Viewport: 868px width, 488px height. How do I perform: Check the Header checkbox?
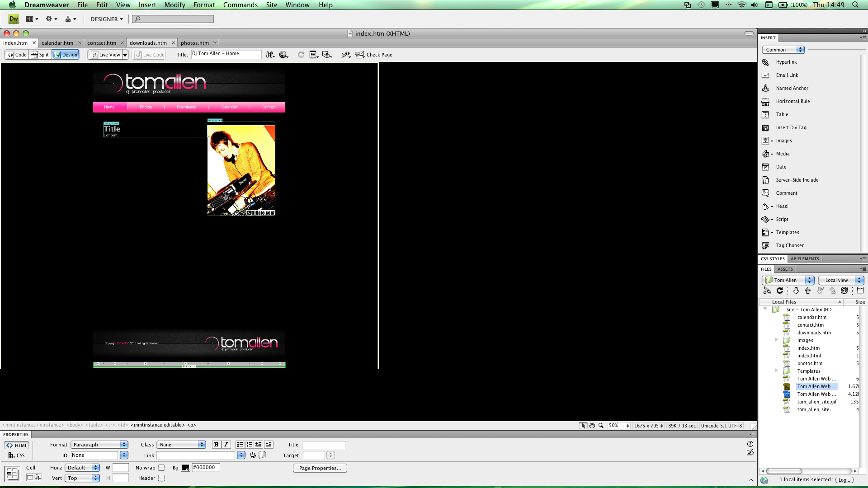click(161, 479)
